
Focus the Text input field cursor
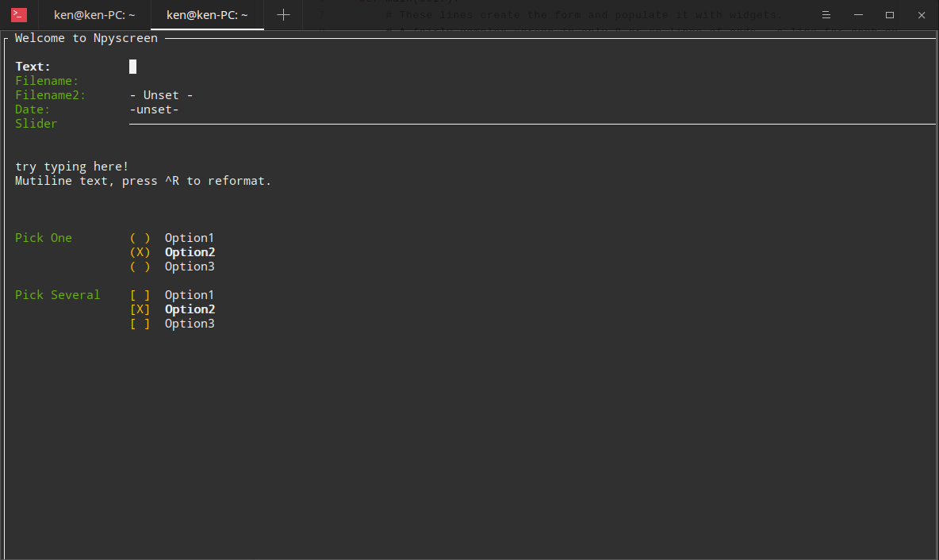tap(133, 67)
